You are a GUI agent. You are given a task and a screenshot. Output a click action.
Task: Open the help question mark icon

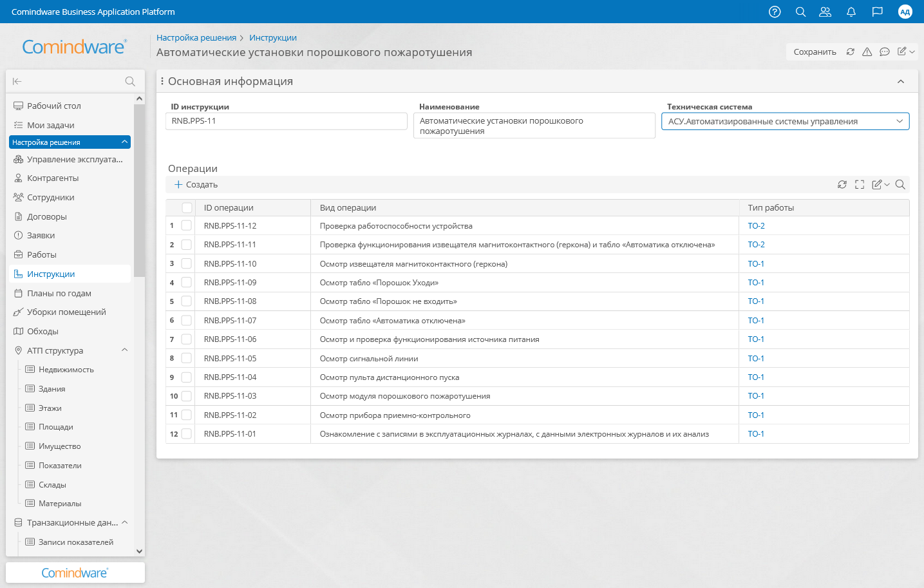(775, 12)
